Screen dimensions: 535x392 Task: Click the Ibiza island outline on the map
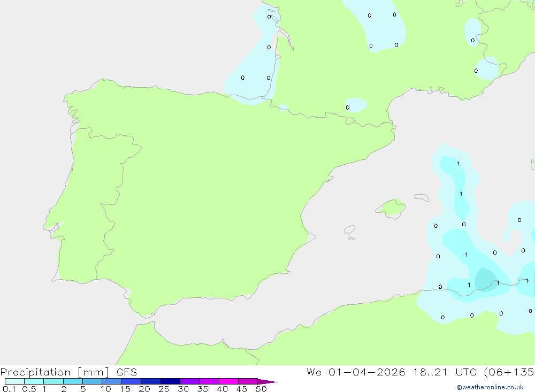(349, 230)
